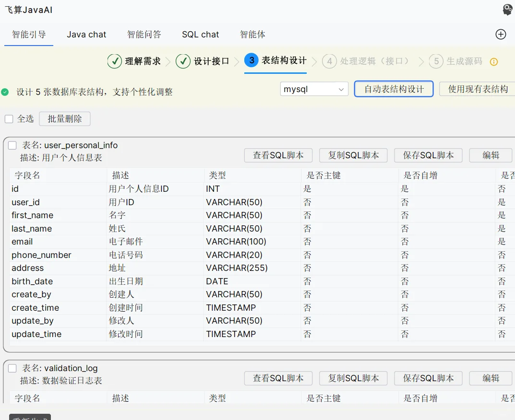
Task: Click the VARCHAR(20) type cell
Action: click(252, 255)
